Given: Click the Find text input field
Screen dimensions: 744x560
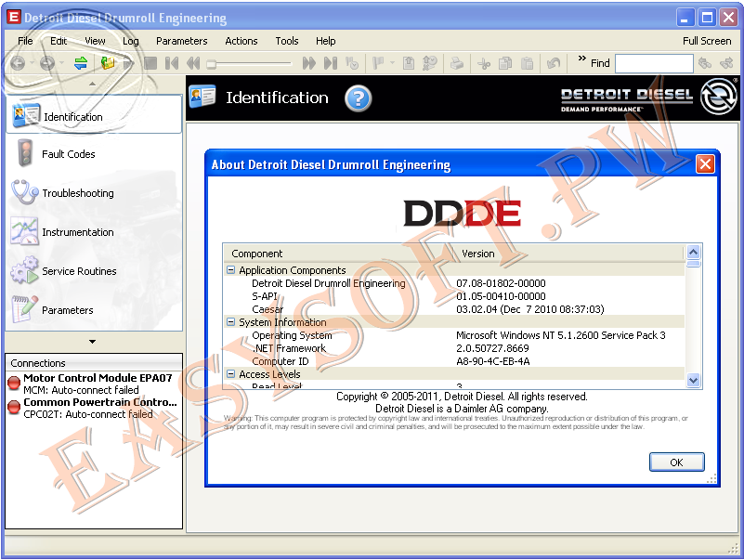Looking at the screenshot, I should [654, 63].
